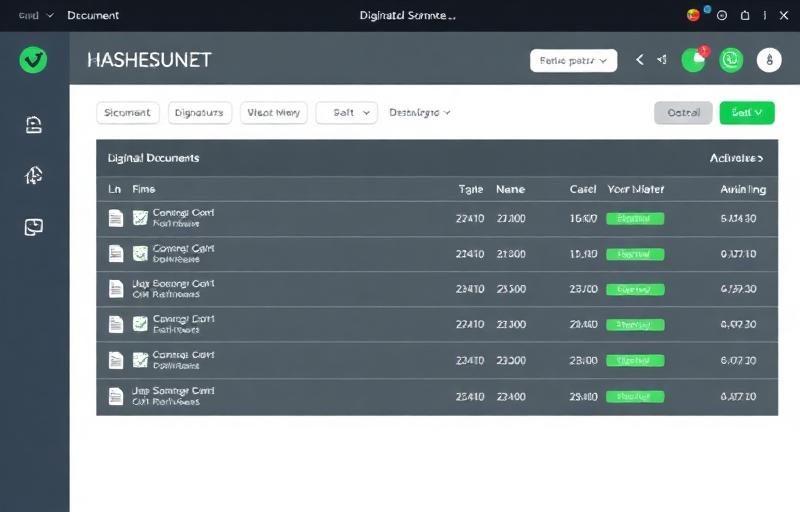
Task: Select the 'Vleat Mery' tab
Action: coord(274,113)
